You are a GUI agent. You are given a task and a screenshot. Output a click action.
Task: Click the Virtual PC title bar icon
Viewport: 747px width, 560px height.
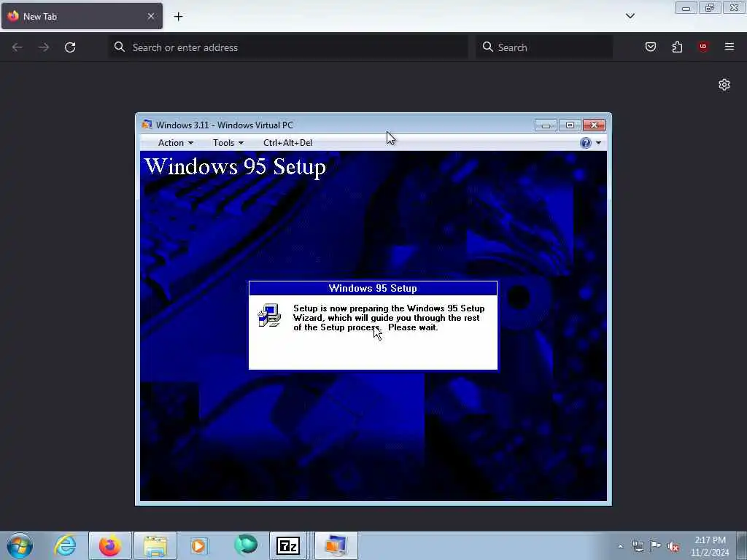tap(147, 125)
